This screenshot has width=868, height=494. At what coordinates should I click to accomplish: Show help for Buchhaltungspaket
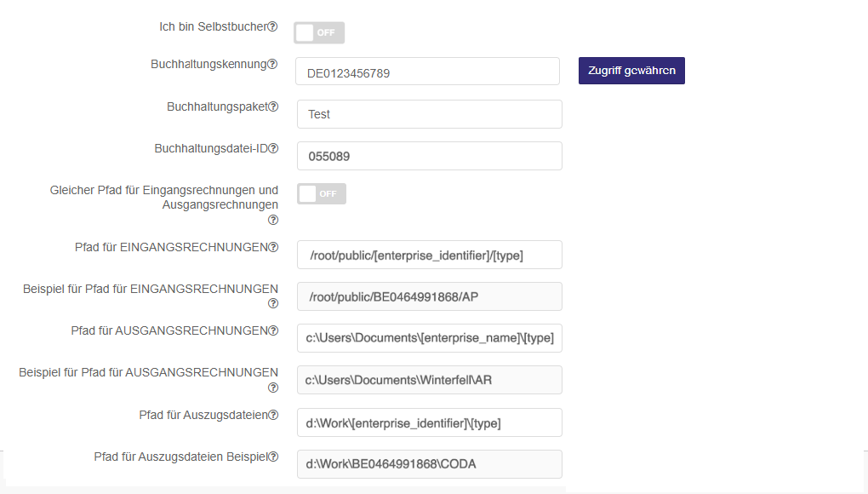coord(273,106)
